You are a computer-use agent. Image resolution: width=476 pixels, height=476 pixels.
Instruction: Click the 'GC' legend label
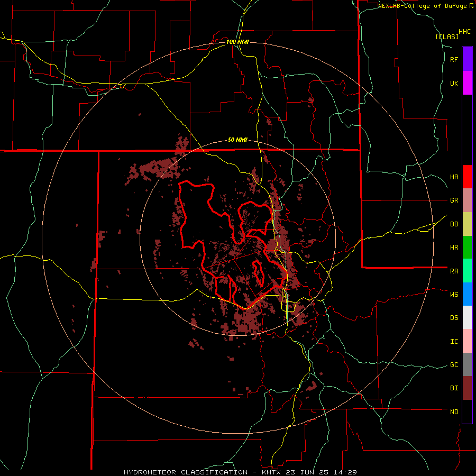click(454, 365)
